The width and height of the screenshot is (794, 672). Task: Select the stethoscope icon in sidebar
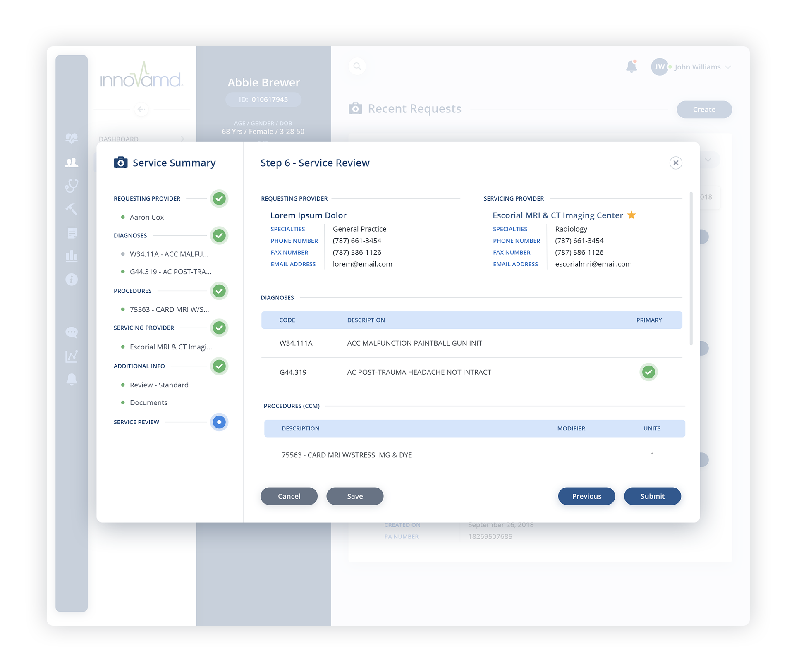coord(72,186)
